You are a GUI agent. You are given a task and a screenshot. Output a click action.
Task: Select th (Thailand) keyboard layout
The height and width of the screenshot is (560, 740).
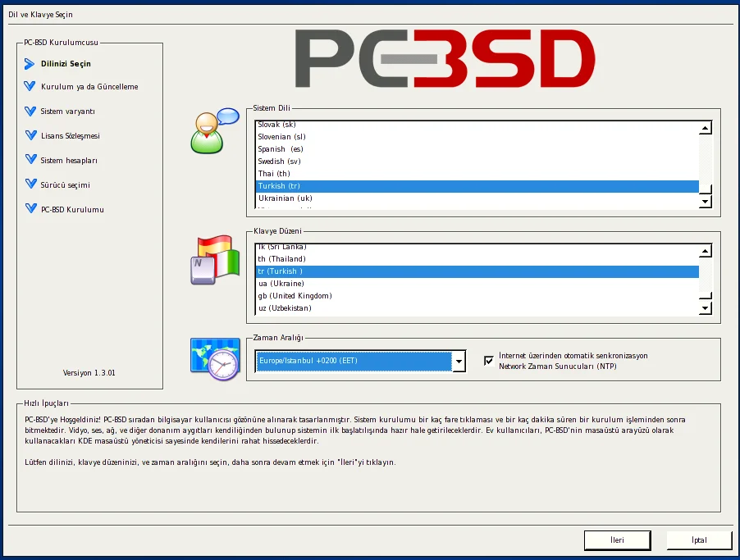(477, 259)
